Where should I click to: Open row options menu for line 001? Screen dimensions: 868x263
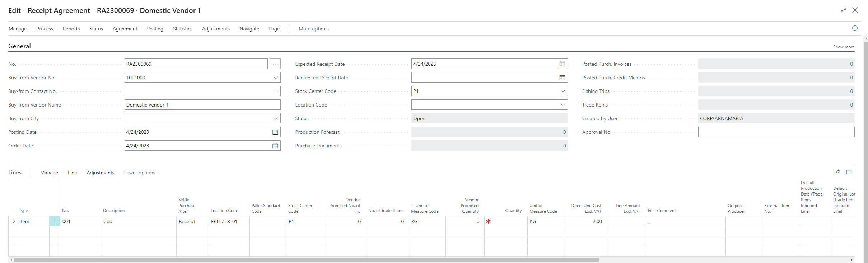tap(55, 221)
